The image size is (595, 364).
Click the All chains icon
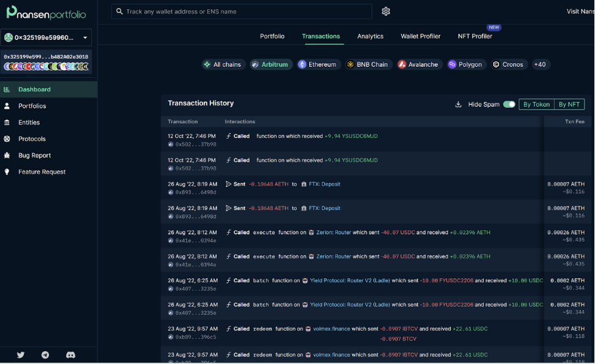[207, 64]
